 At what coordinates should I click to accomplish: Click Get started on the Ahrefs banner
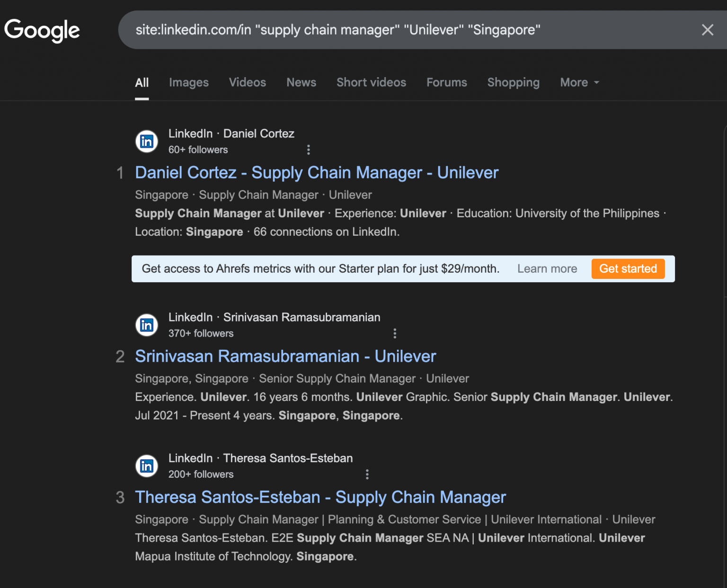click(x=628, y=268)
